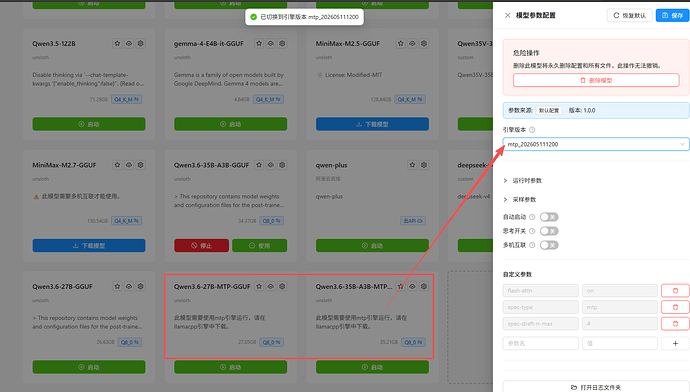Open gear settings for Qwen3.6-27B-MTP-GGUF
690x392 pixels.
[283, 286]
